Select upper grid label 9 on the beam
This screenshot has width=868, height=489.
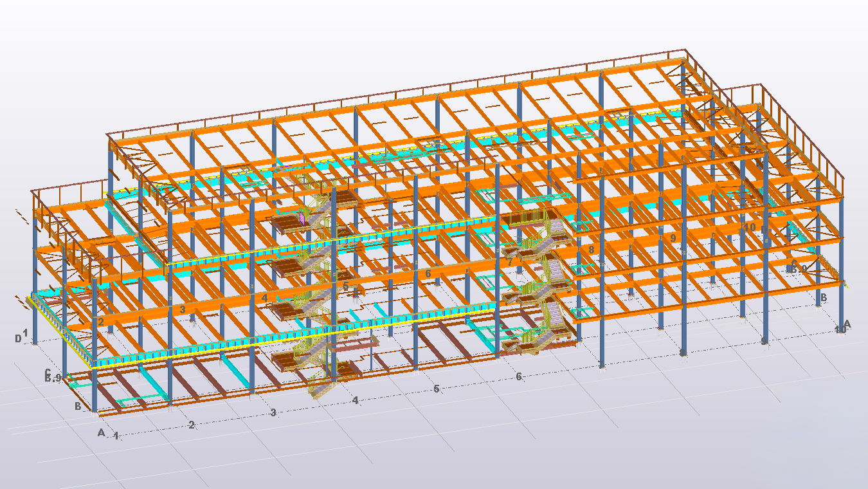pos(673,237)
